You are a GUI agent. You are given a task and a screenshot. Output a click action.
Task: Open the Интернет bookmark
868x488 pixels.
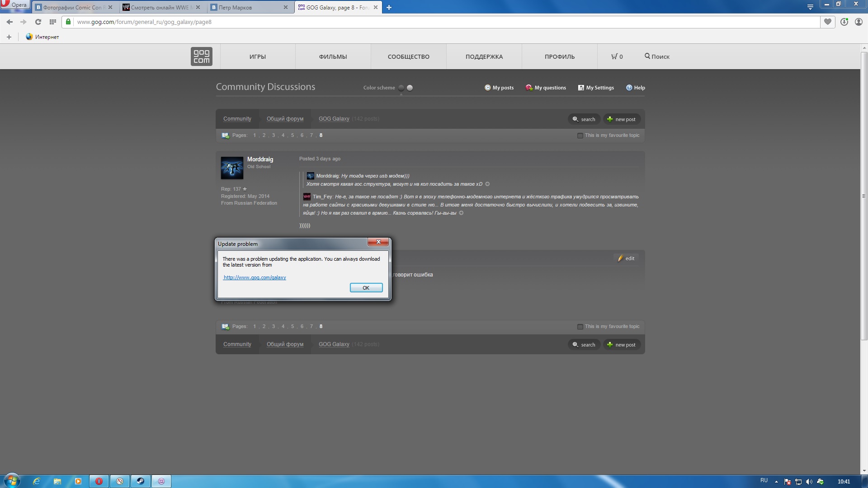click(42, 37)
